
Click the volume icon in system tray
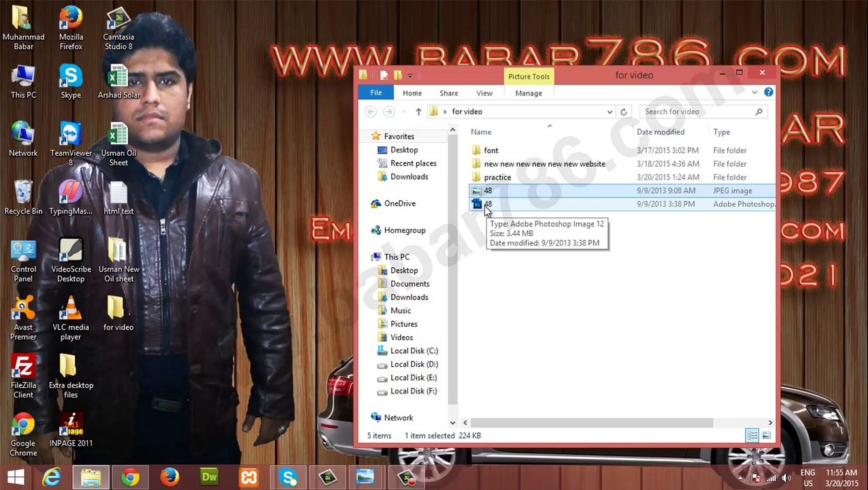pyautogui.click(x=786, y=478)
